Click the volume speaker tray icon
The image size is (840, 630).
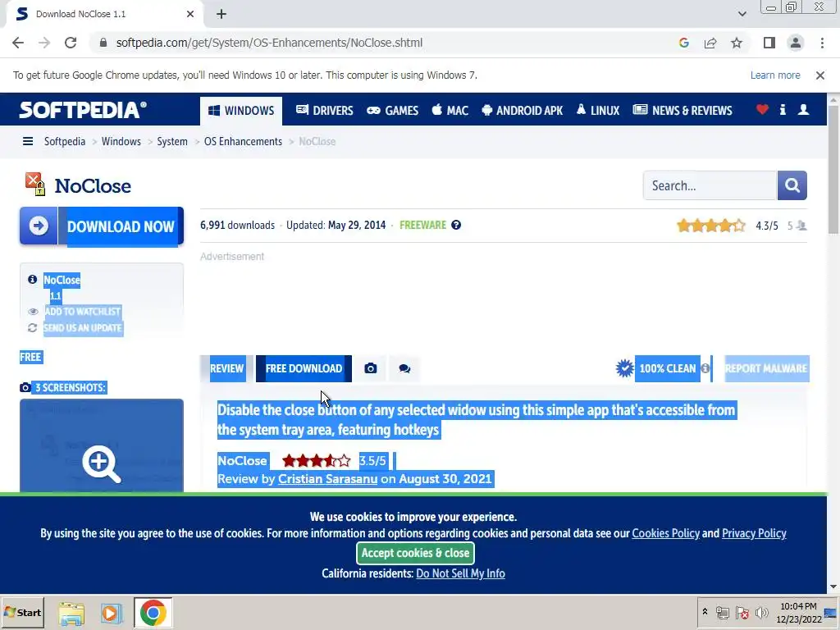click(761, 612)
